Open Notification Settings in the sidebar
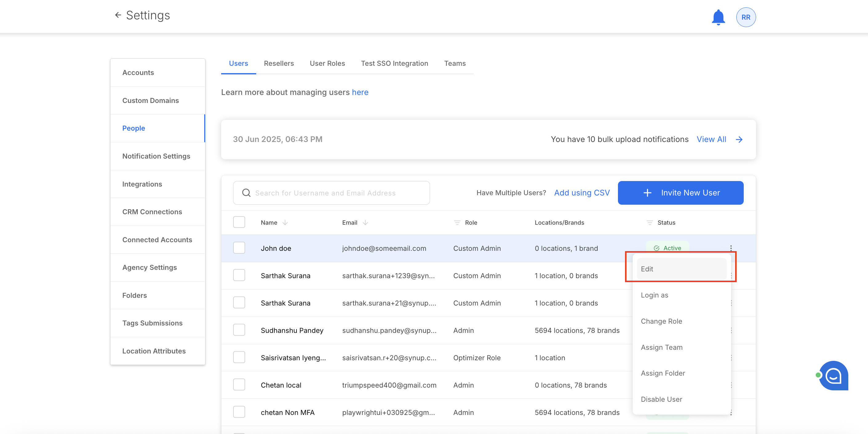Screen dimensions: 868x434 pos(156,156)
